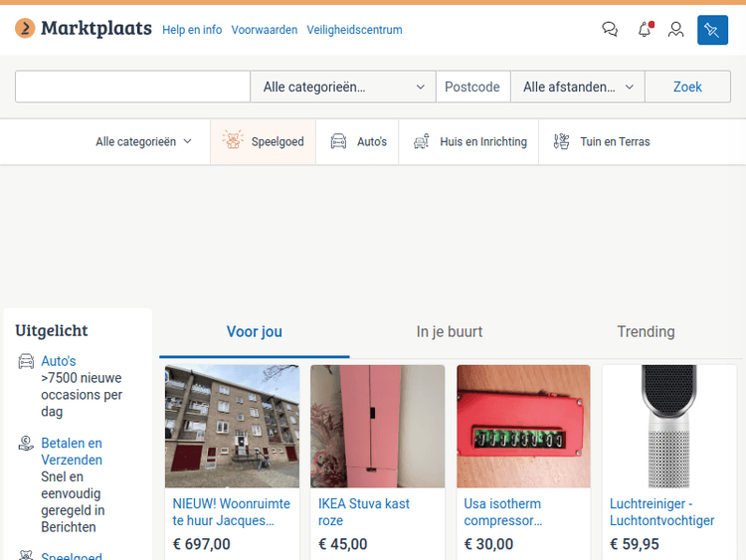The image size is (746, 560).
Task: Click the car icon next to Auto's tab
Action: [339, 141]
